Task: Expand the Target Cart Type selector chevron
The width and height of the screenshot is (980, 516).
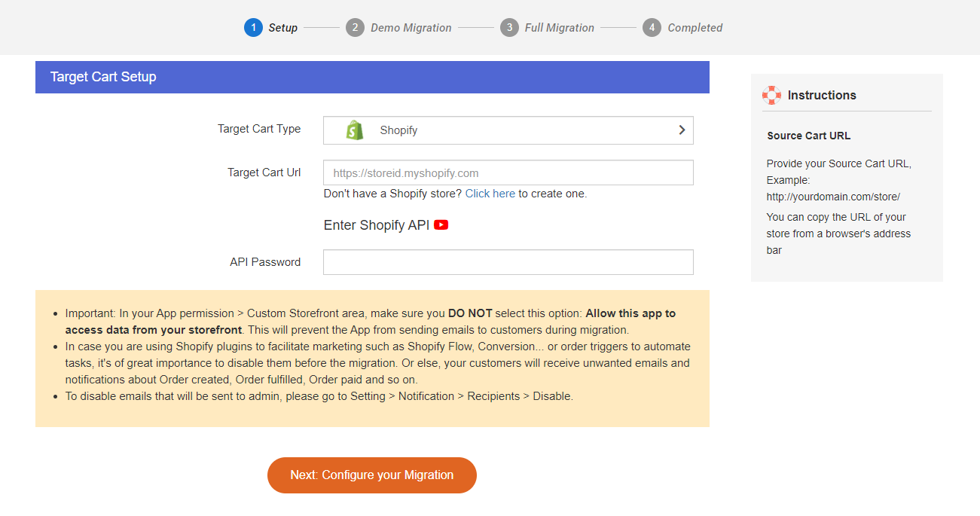Action: pyautogui.click(x=681, y=129)
